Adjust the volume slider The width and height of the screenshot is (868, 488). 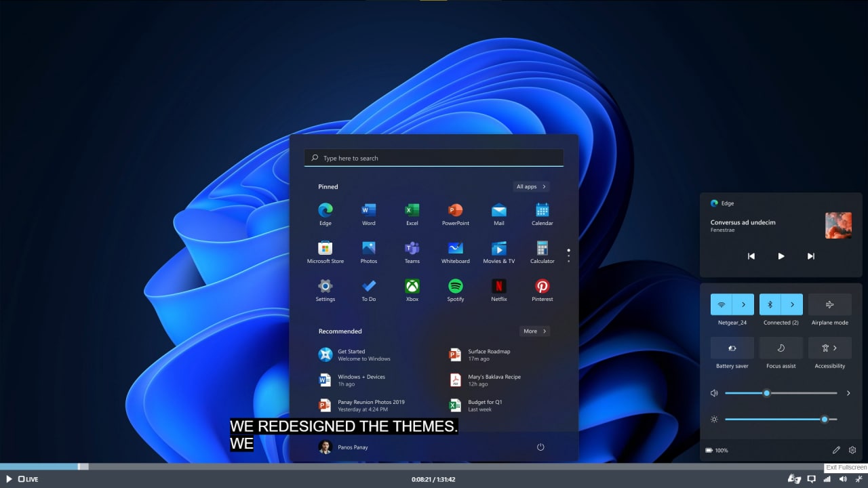pyautogui.click(x=781, y=393)
